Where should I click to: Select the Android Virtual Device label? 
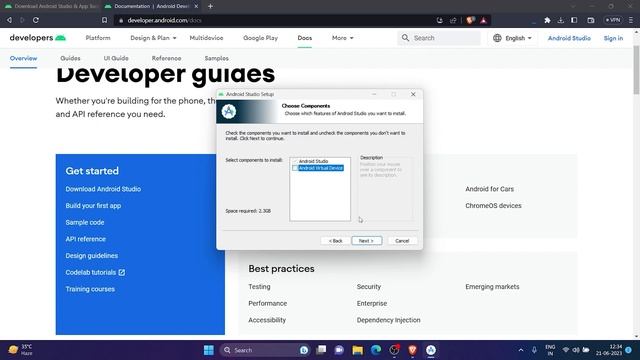click(321, 168)
